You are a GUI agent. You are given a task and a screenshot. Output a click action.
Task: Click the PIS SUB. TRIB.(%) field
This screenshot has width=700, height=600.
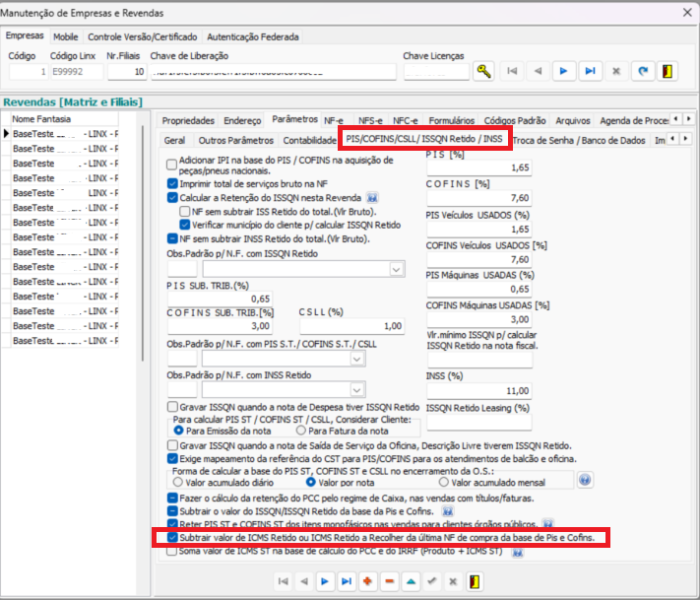[220, 299]
